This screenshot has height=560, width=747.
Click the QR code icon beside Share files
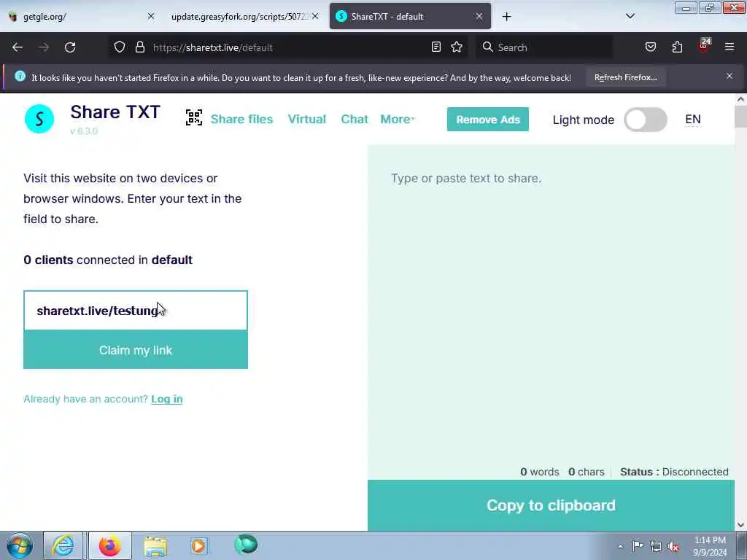point(194,117)
